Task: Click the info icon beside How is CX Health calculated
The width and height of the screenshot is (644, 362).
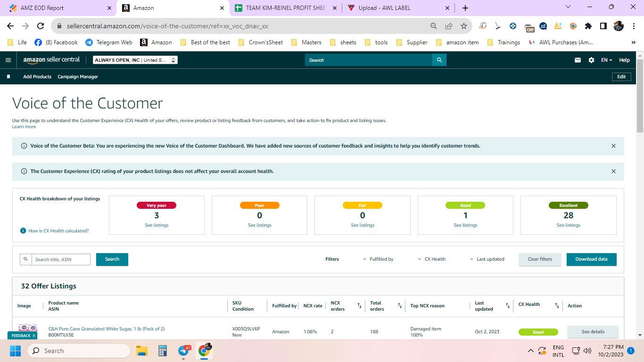Action: (x=23, y=231)
